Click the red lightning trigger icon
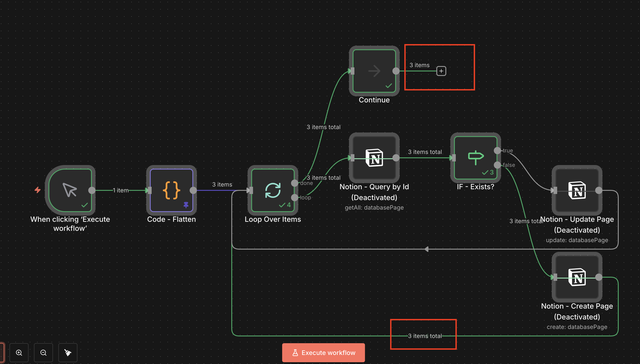Viewport: 640px width, 364px height. 38,190
